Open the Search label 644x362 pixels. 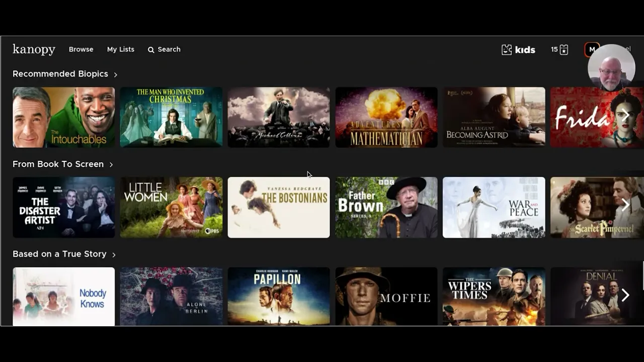point(169,49)
